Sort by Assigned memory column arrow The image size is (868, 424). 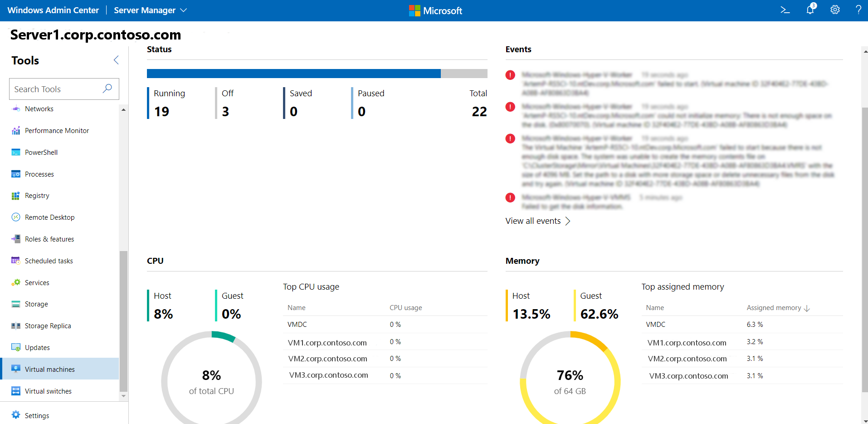pyautogui.click(x=807, y=308)
